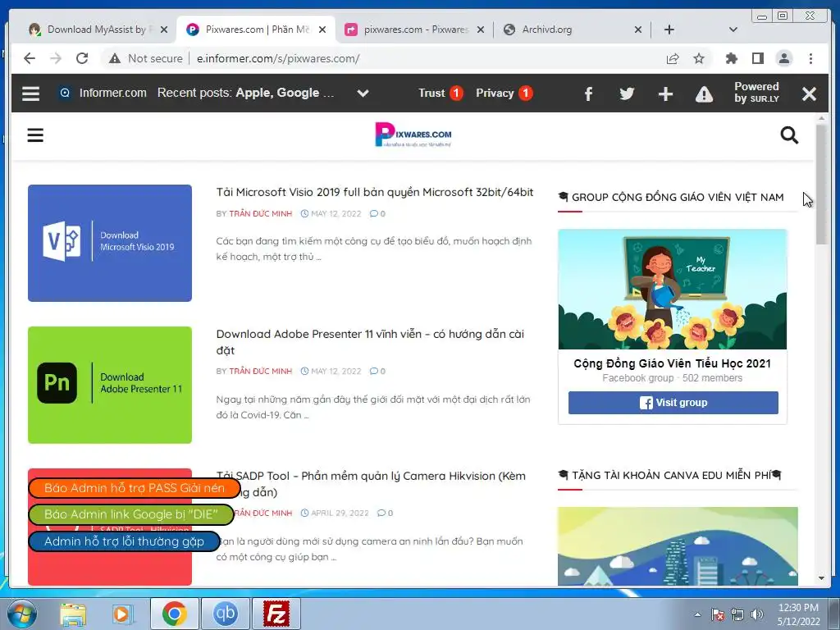Viewport: 840px width, 630px height.
Task: Click author TRẦN ĐỨC MINH on Presenter post
Action: (x=260, y=371)
